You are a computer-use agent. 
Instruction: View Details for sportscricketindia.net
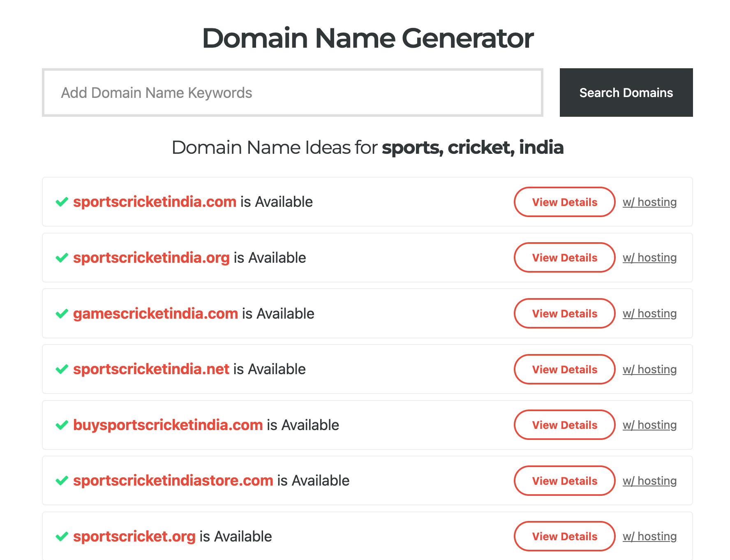tap(564, 369)
